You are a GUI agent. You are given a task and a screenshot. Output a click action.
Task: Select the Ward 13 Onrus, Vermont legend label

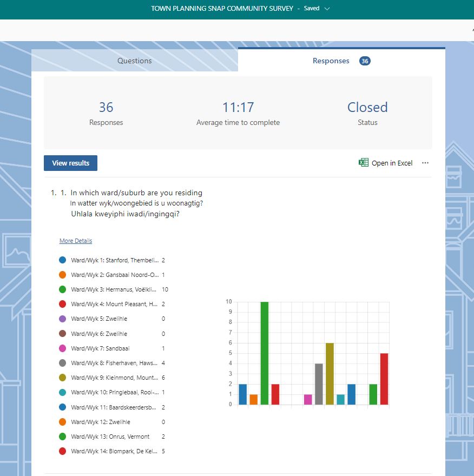[x=110, y=437]
